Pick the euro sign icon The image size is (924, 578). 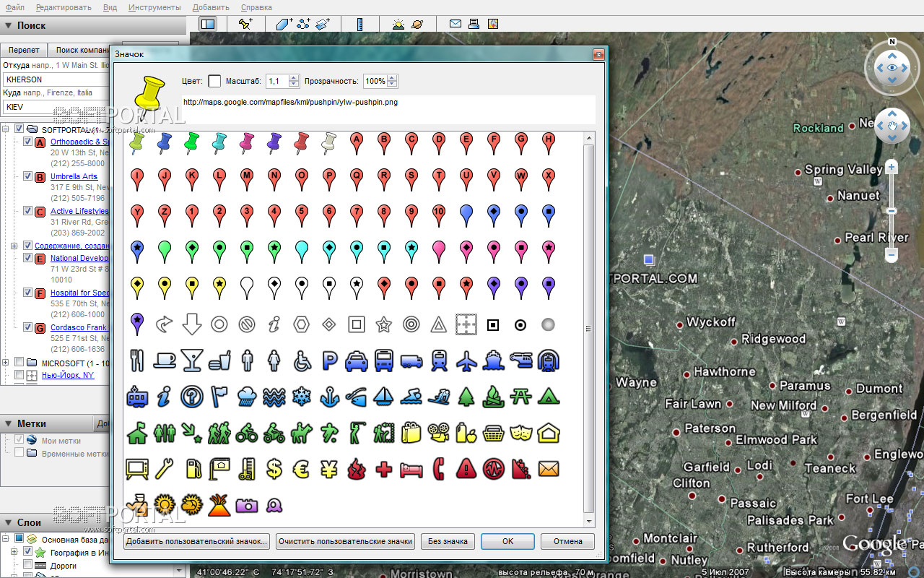(x=302, y=468)
